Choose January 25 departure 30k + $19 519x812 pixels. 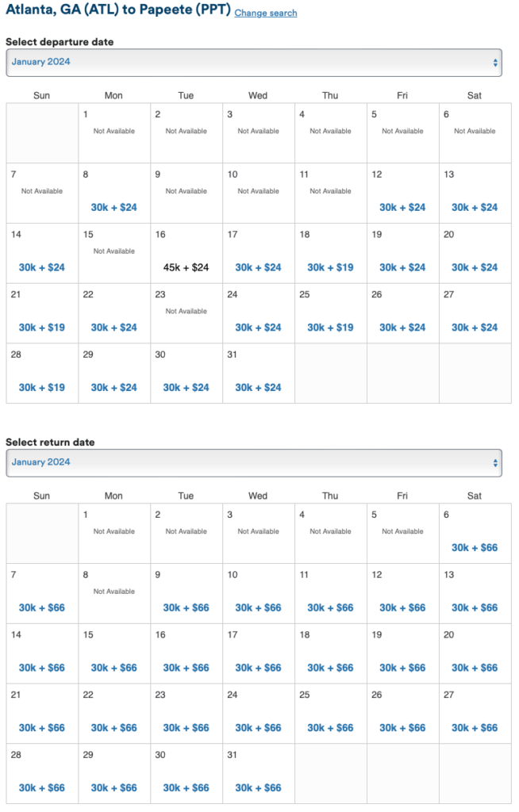[x=330, y=327]
